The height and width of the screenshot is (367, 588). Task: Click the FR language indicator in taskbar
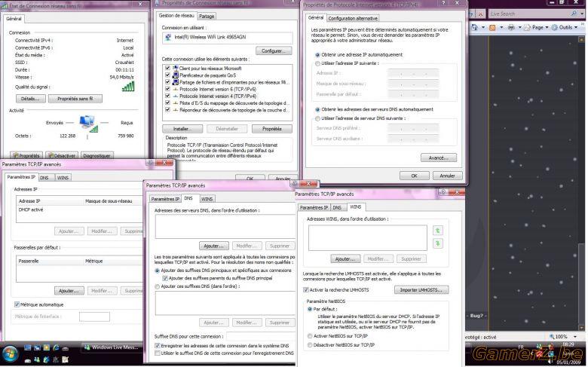[x=520, y=347]
